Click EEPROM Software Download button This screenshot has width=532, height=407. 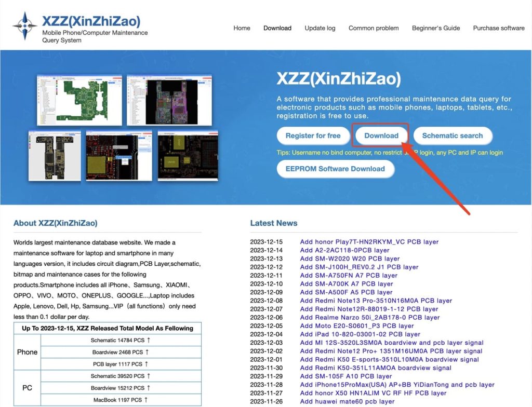tap(336, 168)
